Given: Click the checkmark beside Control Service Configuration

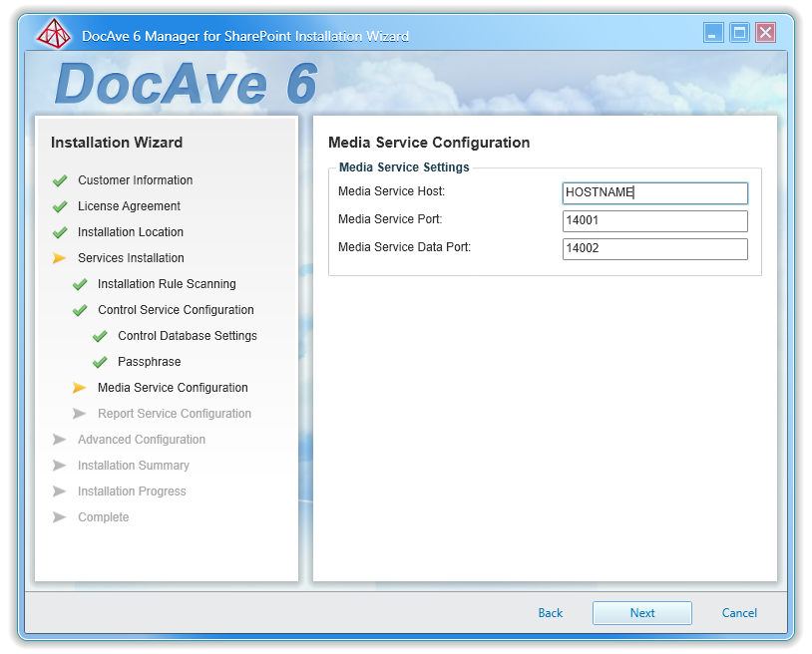Looking at the screenshot, I should pos(80,310).
